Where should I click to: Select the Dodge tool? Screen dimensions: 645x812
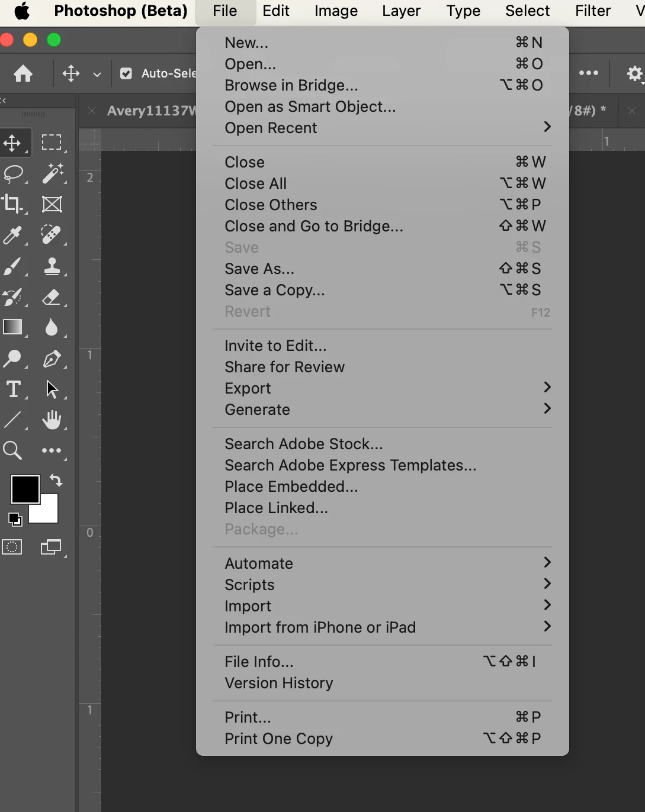(12, 358)
